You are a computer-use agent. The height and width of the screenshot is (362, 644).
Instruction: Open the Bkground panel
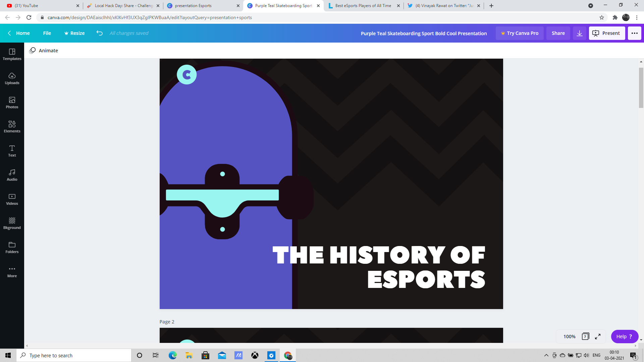[x=12, y=223]
